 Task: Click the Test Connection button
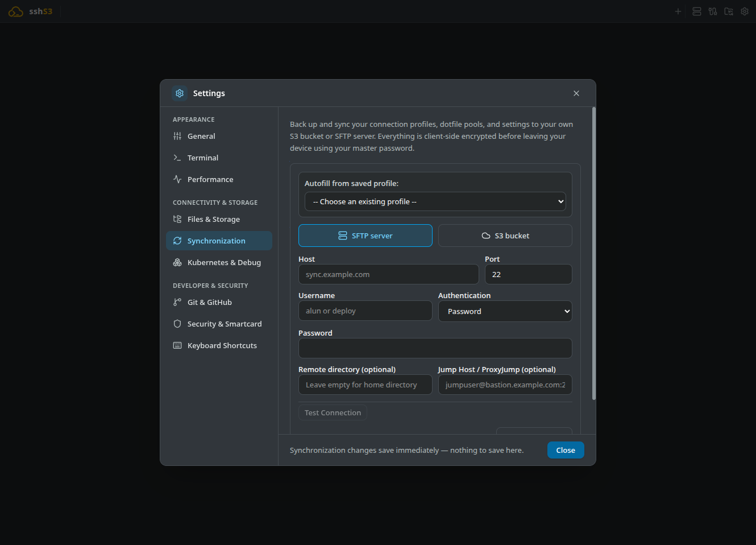[x=333, y=412]
